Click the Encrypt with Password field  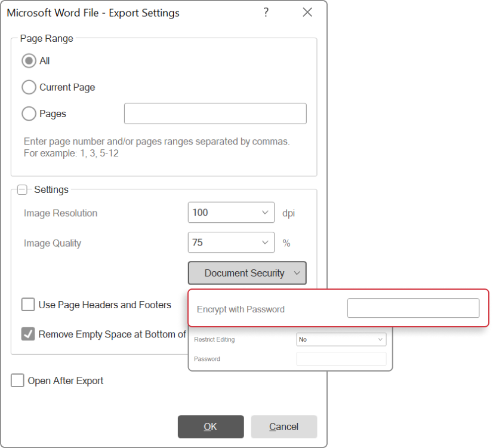click(x=413, y=308)
